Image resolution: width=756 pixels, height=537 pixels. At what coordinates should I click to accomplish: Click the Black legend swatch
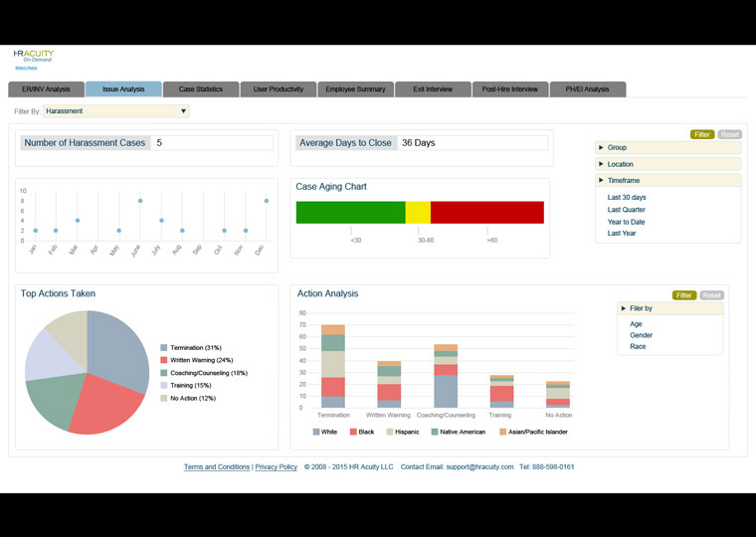[x=353, y=432]
